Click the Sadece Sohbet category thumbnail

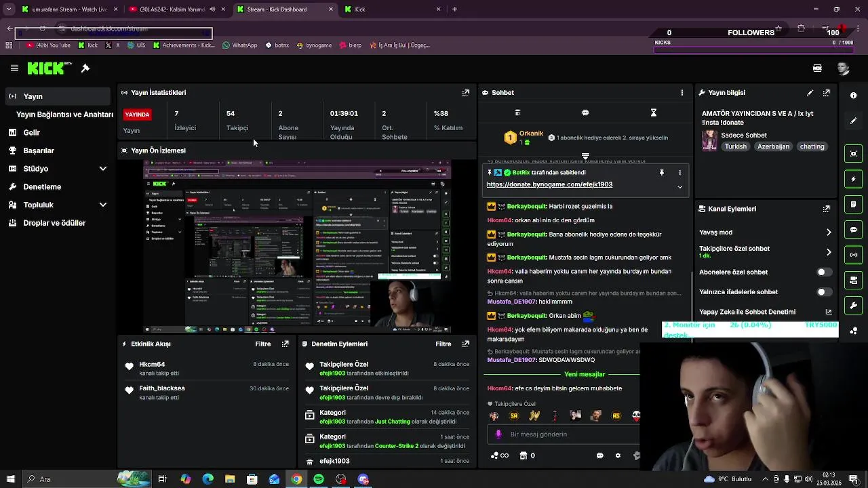(x=709, y=140)
